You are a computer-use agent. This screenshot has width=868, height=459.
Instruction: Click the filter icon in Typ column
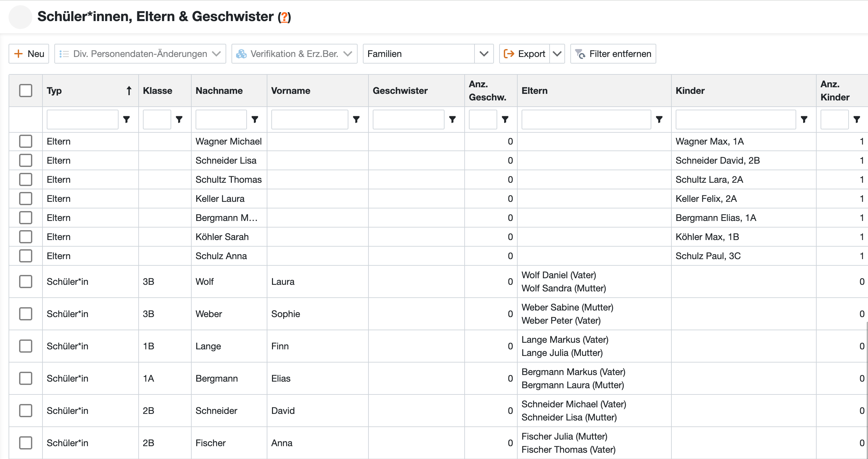point(126,119)
